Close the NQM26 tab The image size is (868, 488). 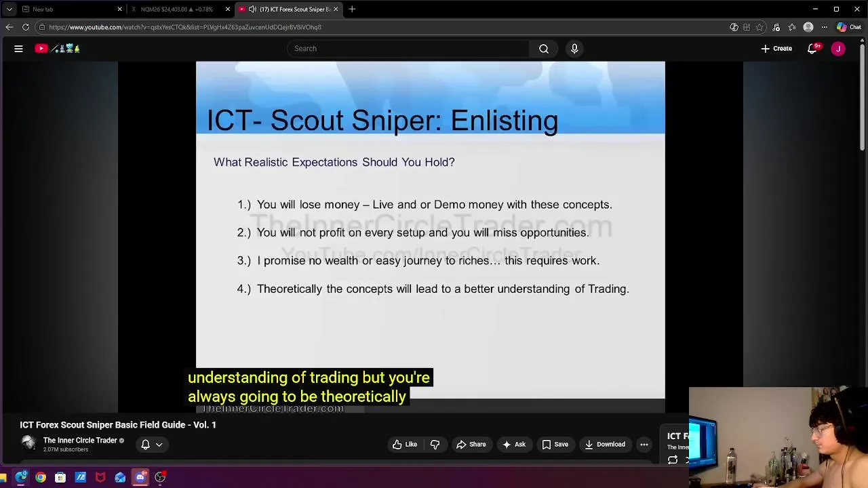coord(228,9)
